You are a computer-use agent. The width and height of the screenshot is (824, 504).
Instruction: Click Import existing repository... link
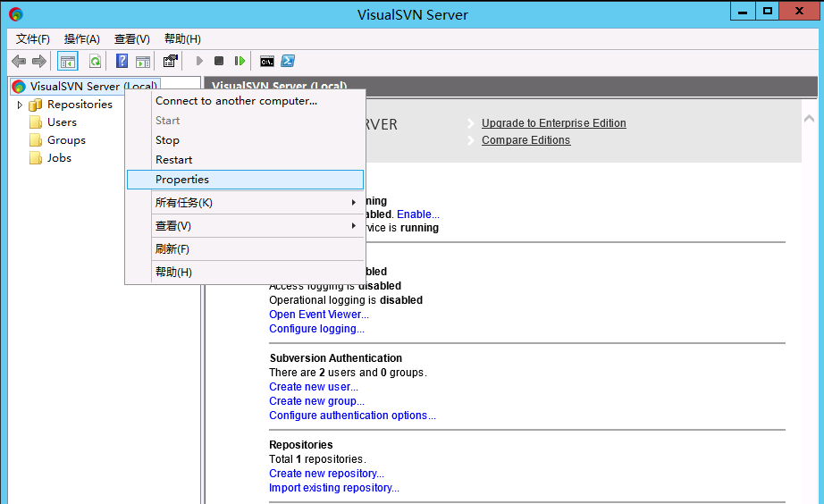[334, 488]
